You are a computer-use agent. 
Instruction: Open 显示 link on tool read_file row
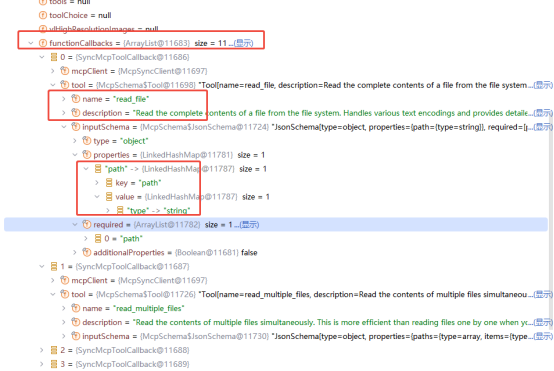coord(543,85)
